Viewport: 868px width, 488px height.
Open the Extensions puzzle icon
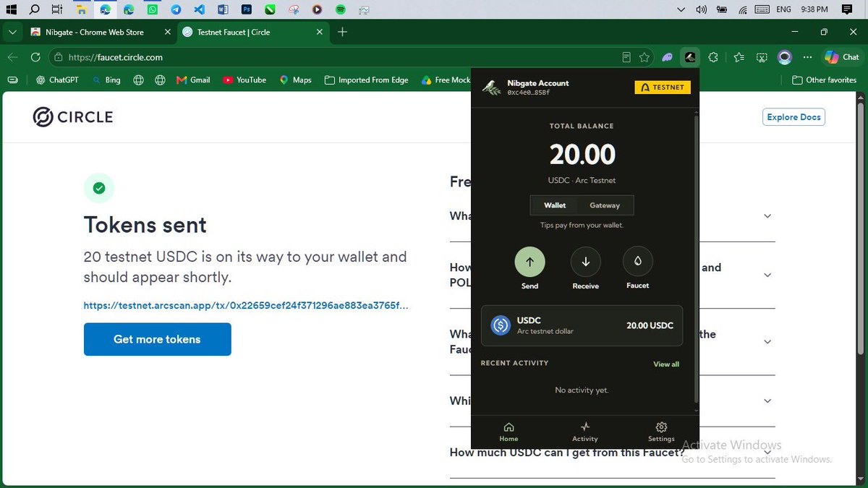pyautogui.click(x=713, y=57)
